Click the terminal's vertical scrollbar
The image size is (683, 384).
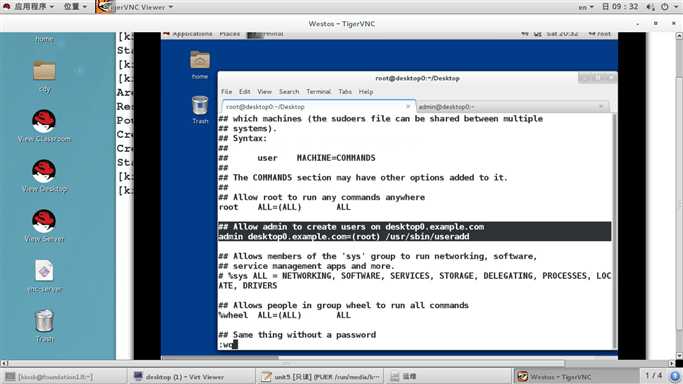(x=614, y=231)
